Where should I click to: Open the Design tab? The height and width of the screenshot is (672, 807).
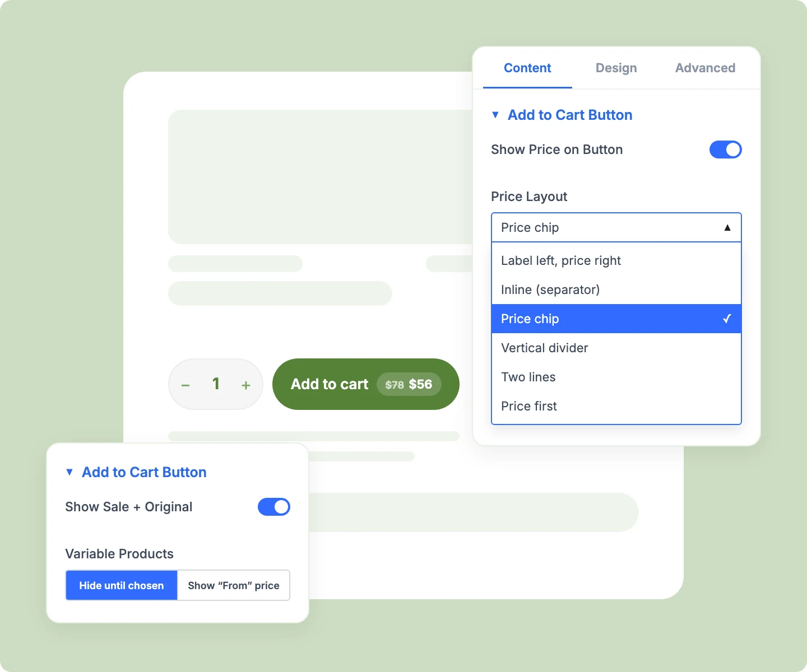pos(616,68)
